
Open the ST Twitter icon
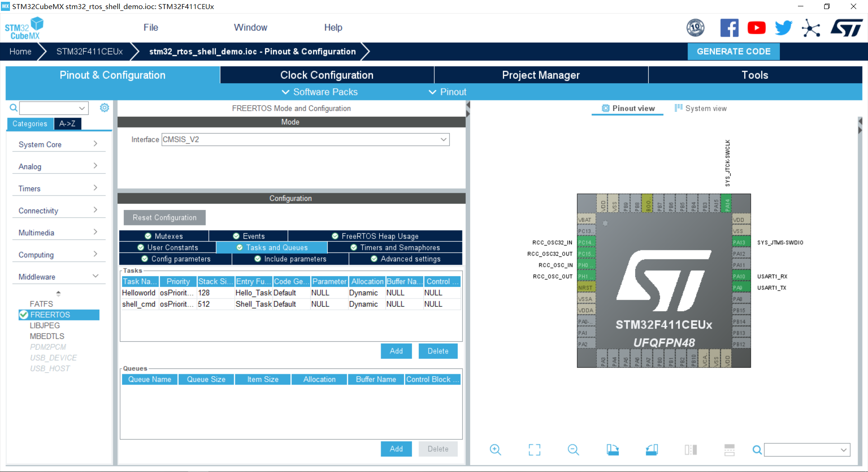pos(783,28)
